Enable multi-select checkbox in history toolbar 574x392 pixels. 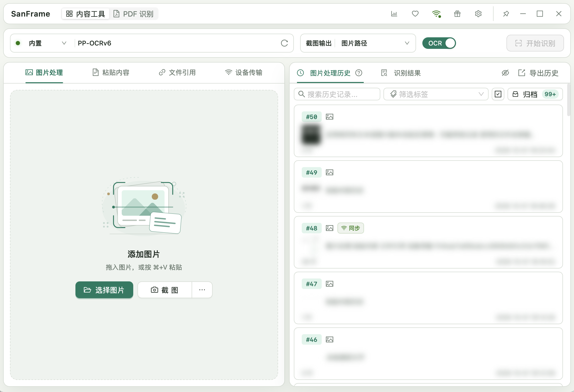[498, 94]
